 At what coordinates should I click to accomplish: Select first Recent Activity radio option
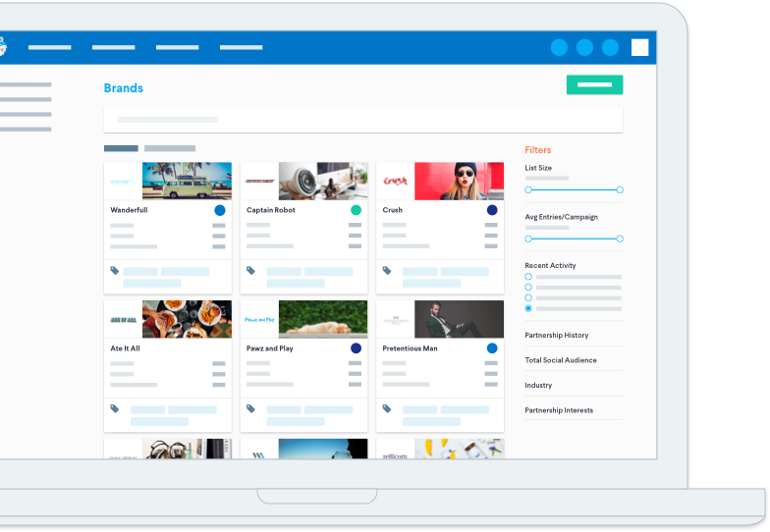pyautogui.click(x=528, y=277)
